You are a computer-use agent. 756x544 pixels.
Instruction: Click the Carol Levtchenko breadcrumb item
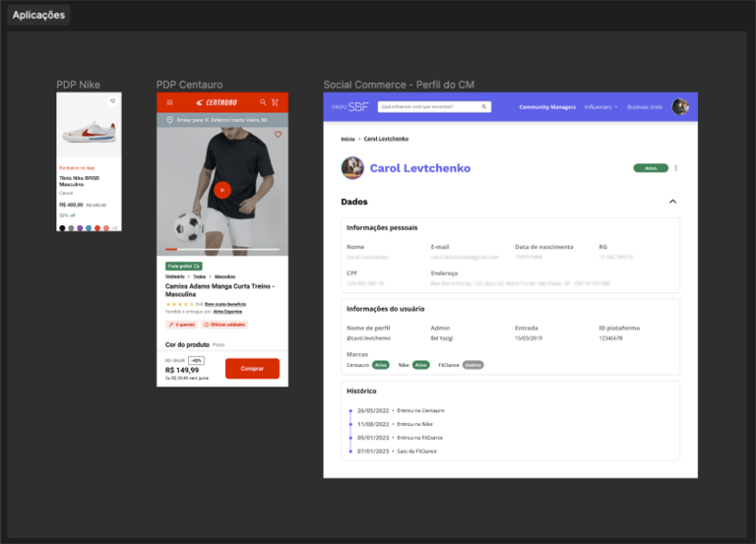(386, 139)
